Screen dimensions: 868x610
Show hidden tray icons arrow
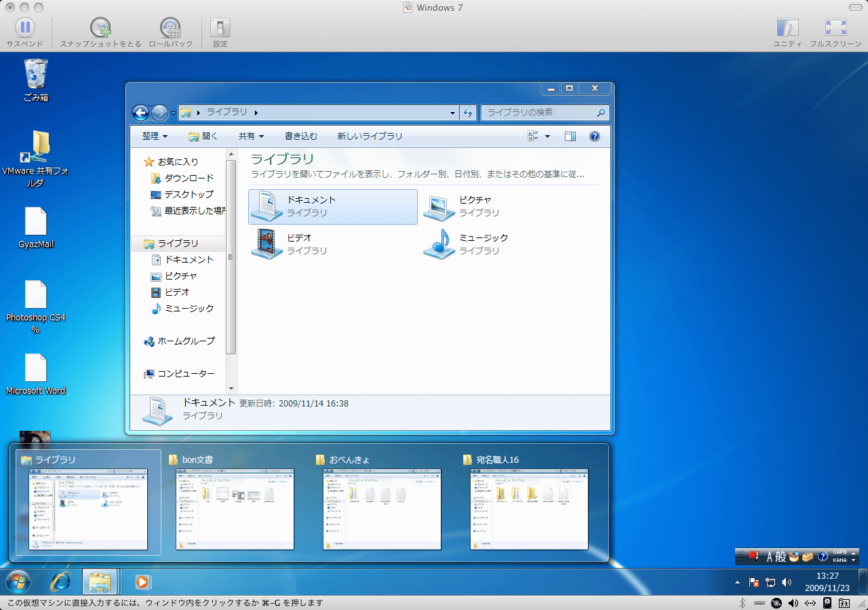pyautogui.click(x=738, y=582)
